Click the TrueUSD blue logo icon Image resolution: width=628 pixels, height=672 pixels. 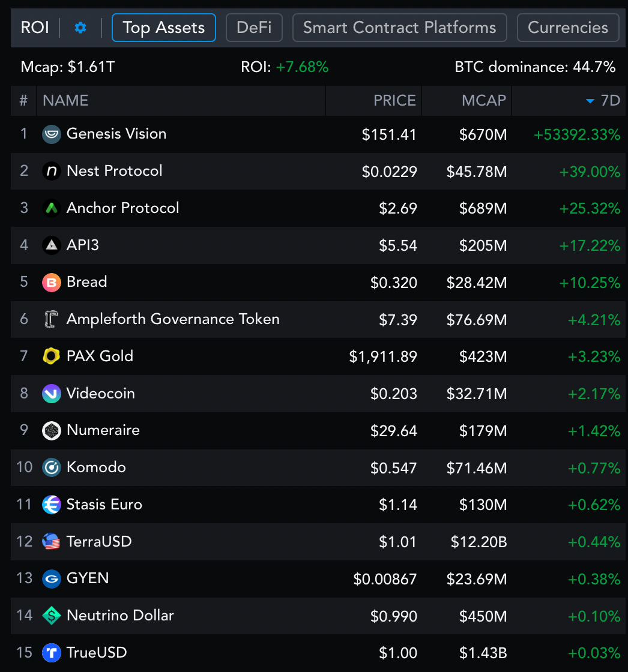52,653
